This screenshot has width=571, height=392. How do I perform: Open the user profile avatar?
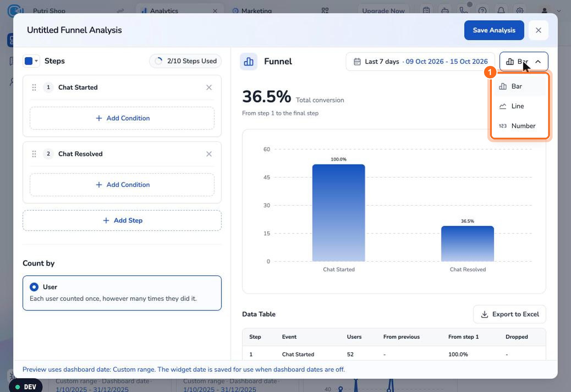coord(544,11)
